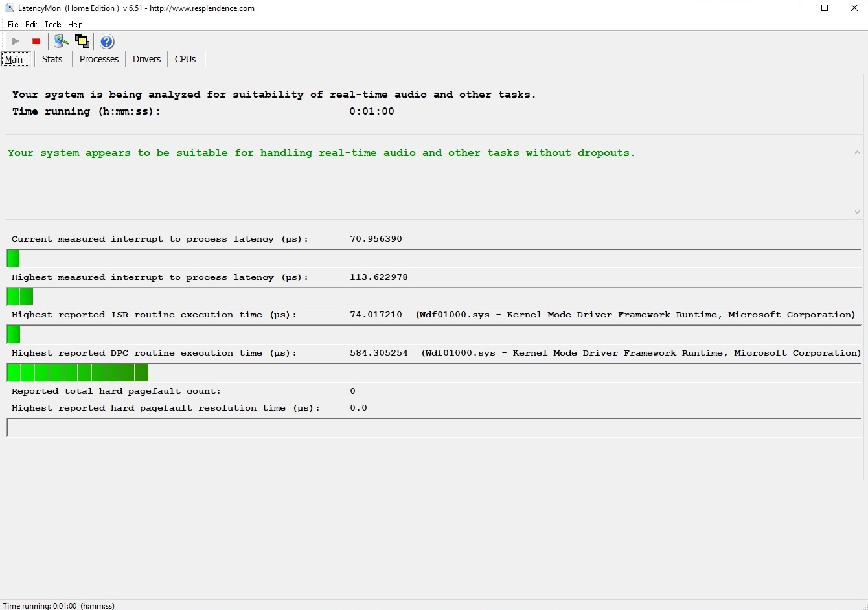Click the green Start monitoring play icon

pyautogui.click(x=16, y=41)
